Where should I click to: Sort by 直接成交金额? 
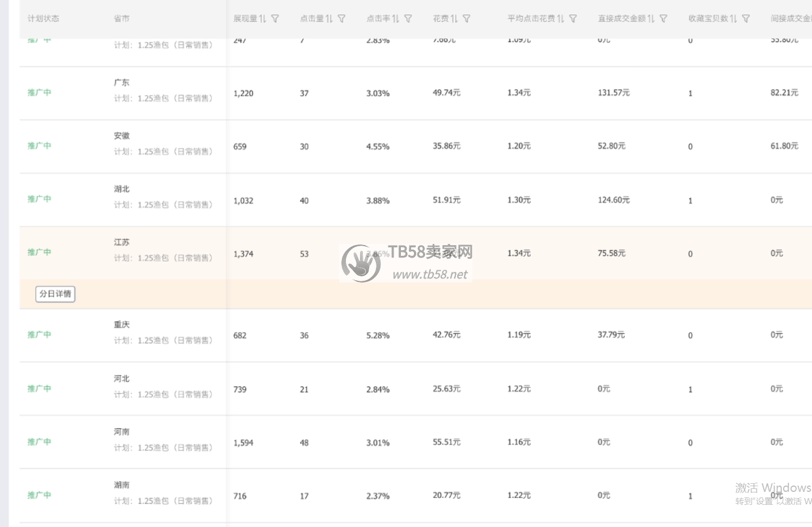click(x=651, y=19)
